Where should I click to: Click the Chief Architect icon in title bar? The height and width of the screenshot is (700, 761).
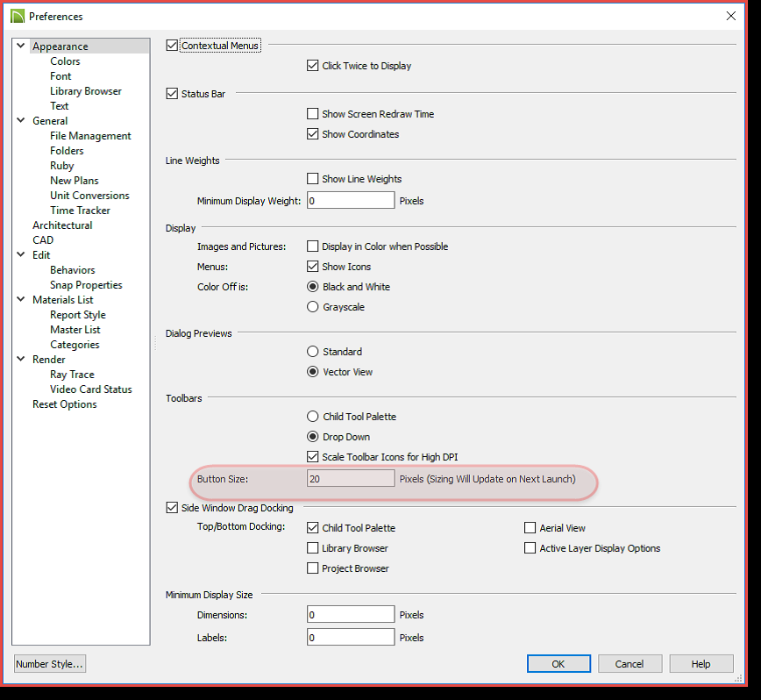tap(17, 16)
